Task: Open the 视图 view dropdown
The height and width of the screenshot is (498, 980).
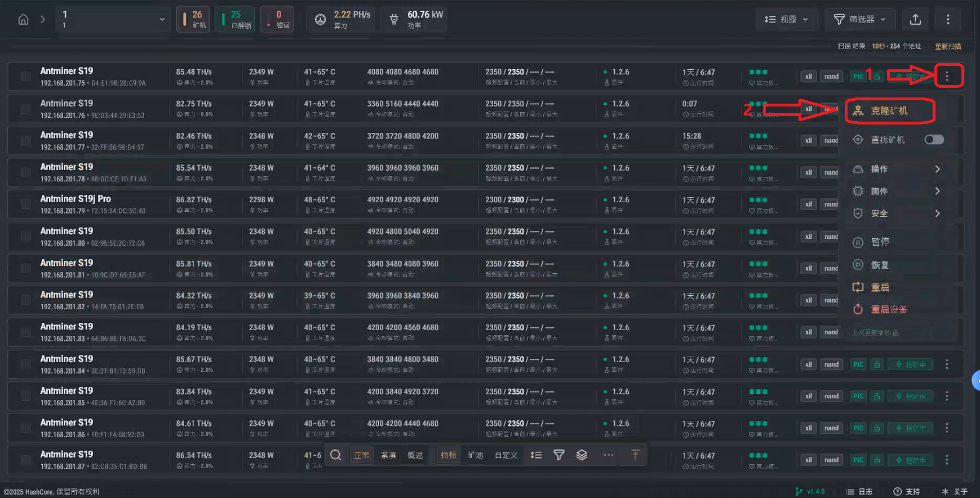Action: pos(786,20)
